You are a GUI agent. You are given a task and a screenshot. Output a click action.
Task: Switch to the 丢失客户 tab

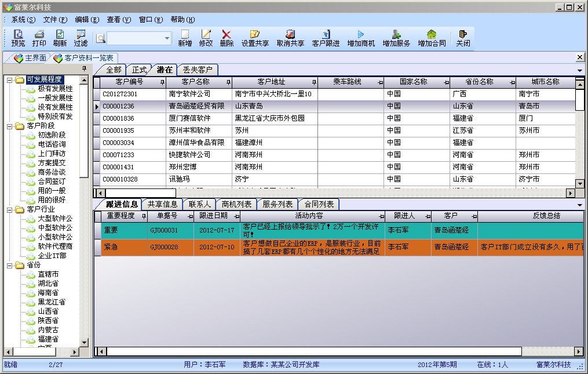click(x=198, y=70)
